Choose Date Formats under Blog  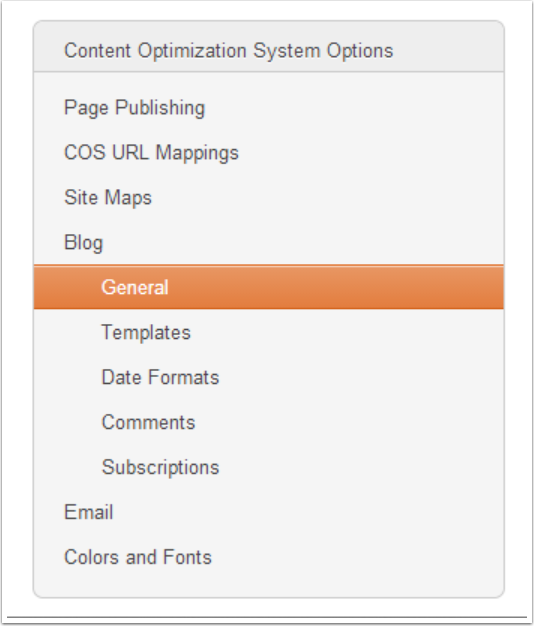click(160, 378)
